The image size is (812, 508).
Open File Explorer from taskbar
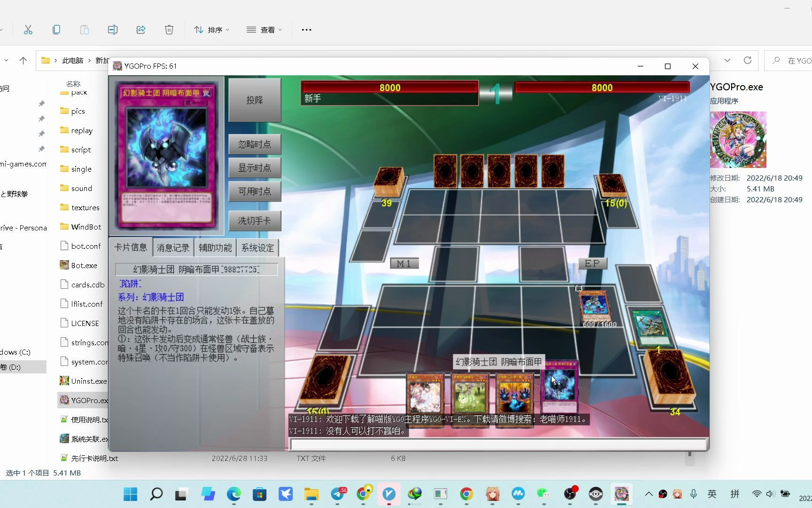click(x=311, y=494)
